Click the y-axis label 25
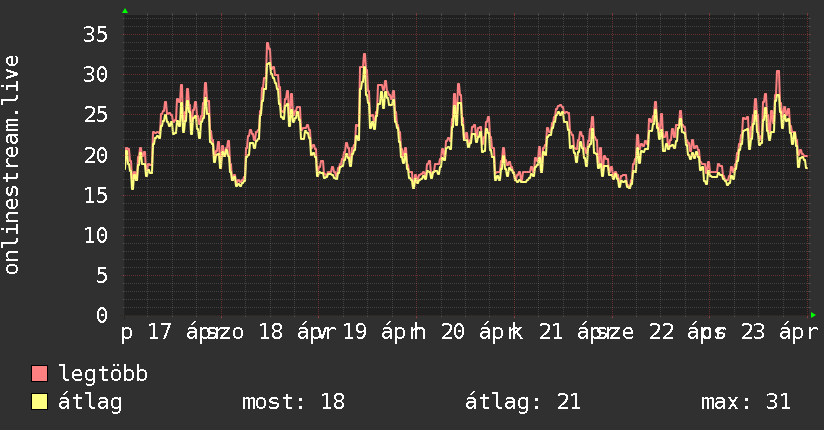 tap(95, 115)
